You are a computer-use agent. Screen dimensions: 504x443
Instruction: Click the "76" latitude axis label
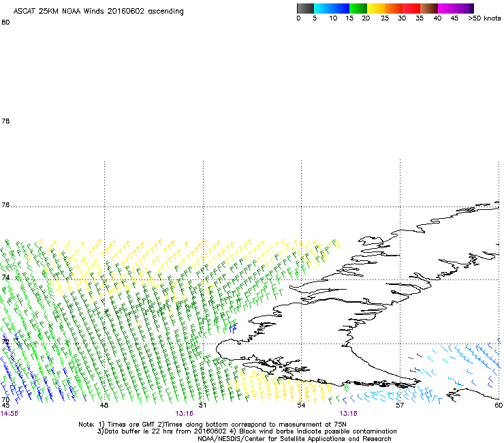5,205
